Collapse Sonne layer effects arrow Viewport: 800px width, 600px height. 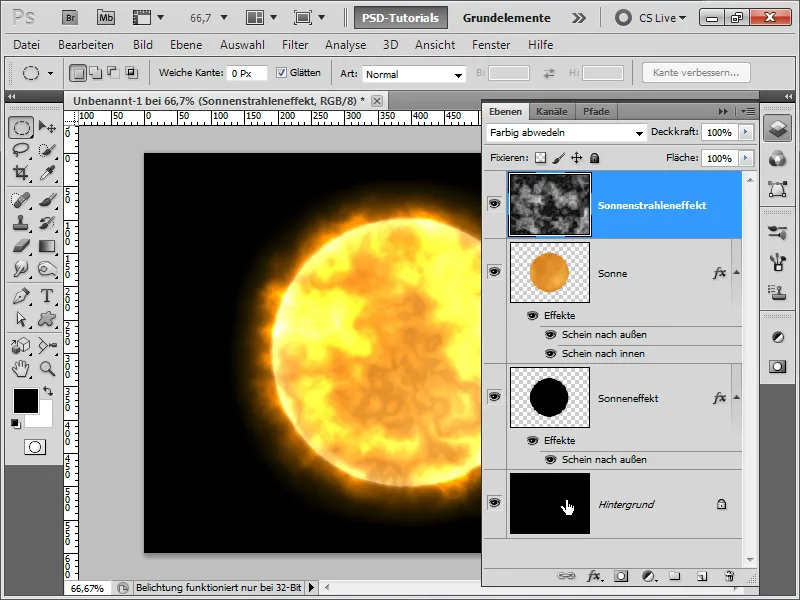coord(736,272)
